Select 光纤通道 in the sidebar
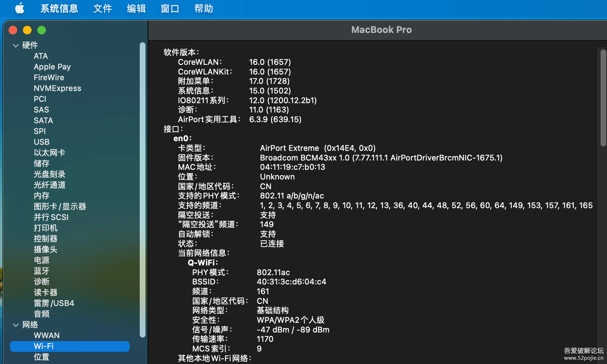The image size is (607, 364). click(49, 185)
